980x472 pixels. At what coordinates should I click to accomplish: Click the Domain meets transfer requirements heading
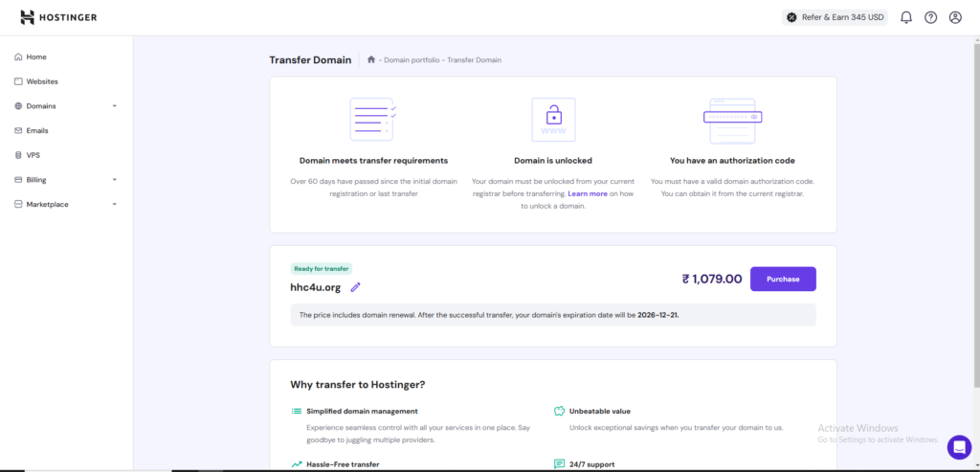[x=374, y=161]
